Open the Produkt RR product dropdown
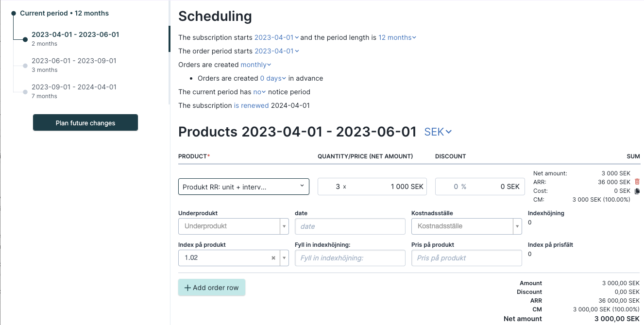 coord(244,187)
